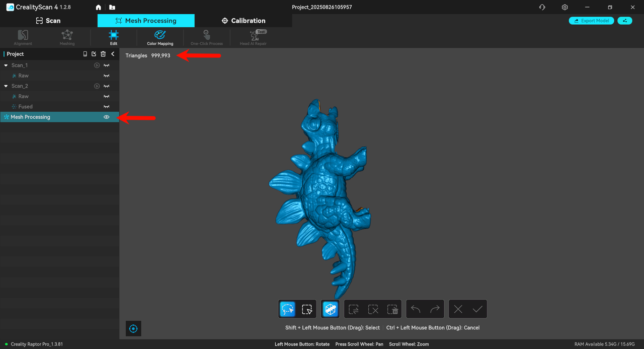Click the Export Model button

click(x=591, y=21)
